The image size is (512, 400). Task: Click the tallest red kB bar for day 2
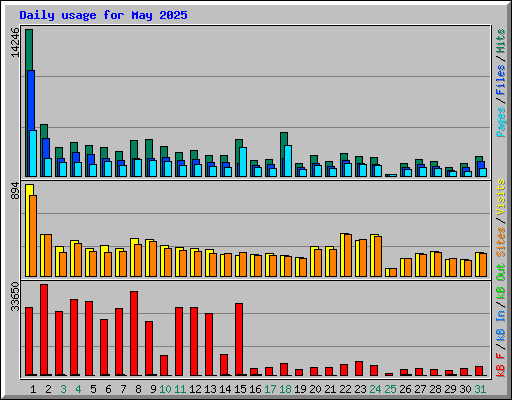[x=44, y=330]
